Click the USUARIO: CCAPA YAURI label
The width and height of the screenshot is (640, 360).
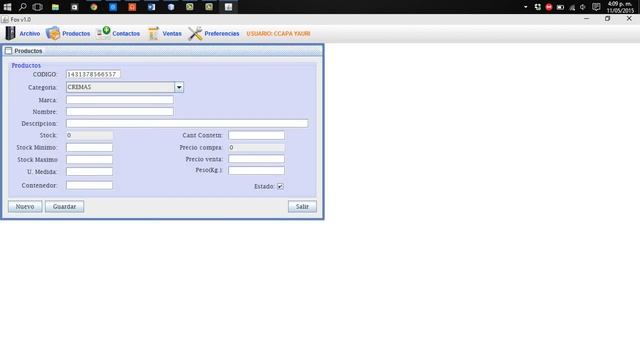pos(278,33)
